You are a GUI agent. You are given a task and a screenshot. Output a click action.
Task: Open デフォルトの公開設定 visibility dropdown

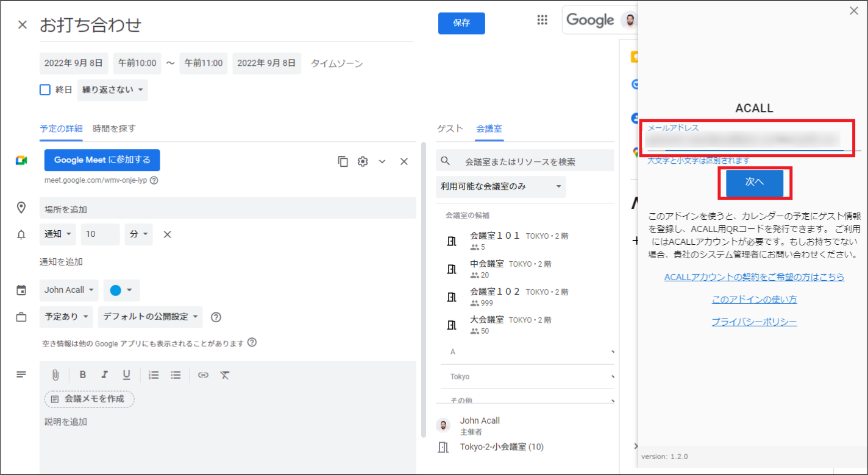click(x=151, y=317)
